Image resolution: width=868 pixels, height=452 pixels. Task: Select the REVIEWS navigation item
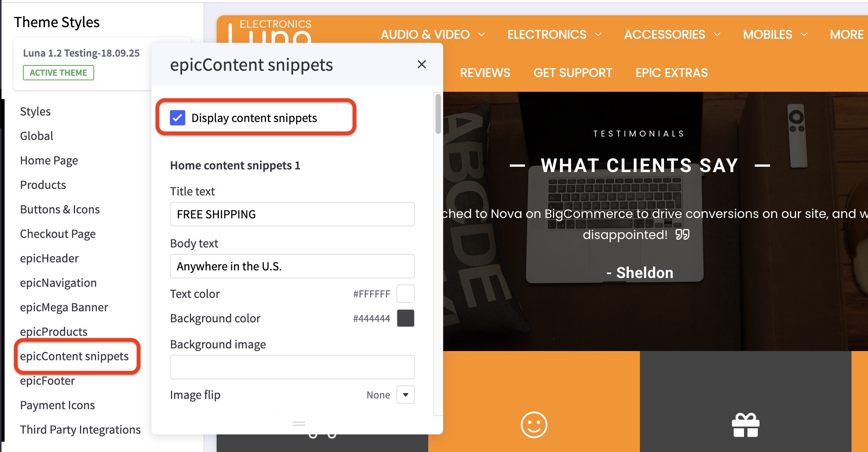pos(485,73)
